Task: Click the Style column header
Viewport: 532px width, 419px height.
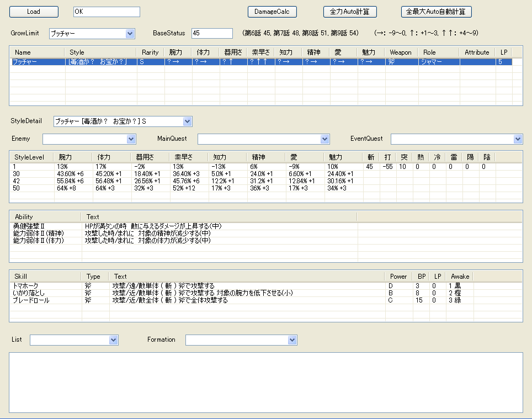Action: pyautogui.click(x=100, y=52)
